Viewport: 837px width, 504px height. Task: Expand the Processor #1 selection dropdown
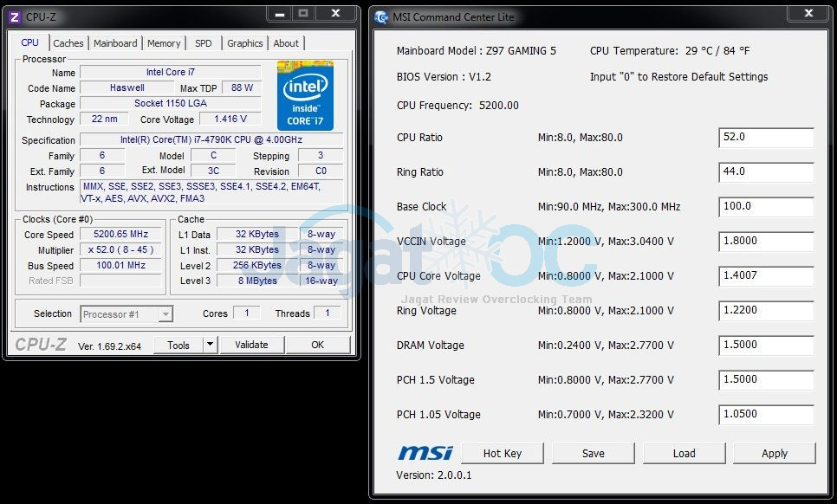coord(165,314)
